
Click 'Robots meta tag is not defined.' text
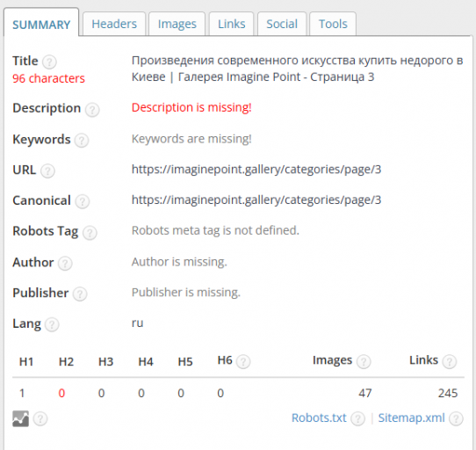pyautogui.click(x=215, y=230)
